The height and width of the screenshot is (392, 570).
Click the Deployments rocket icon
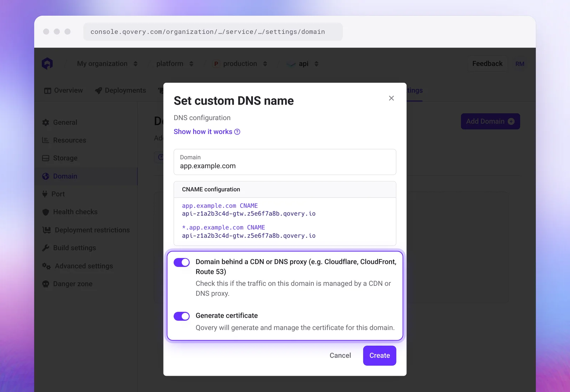(99, 91)
